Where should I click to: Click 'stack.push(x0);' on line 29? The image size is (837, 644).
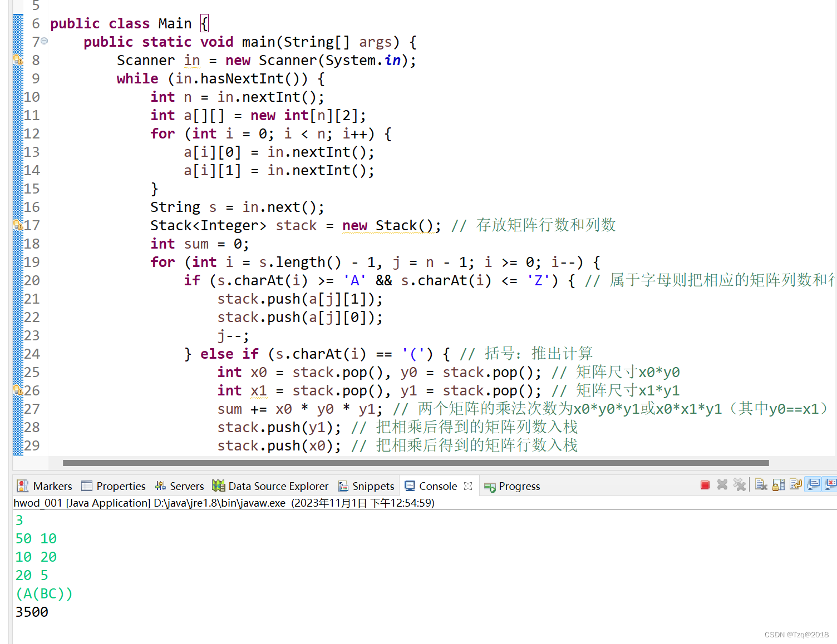[x=279, y=445]
